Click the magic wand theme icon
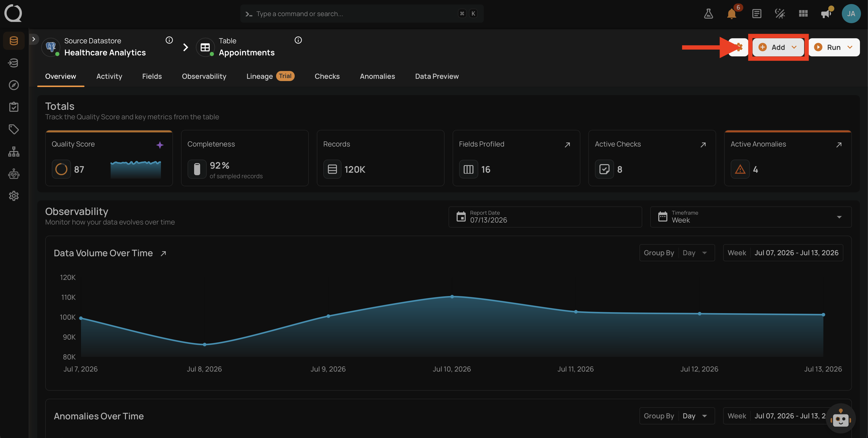 (x=780, y=14)
